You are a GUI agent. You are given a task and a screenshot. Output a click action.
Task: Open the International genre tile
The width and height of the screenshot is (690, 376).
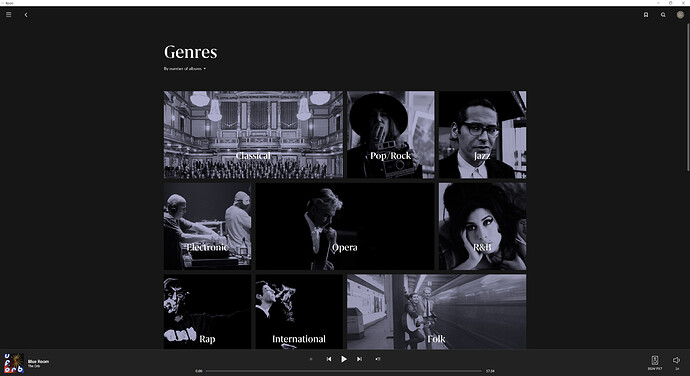299,312
